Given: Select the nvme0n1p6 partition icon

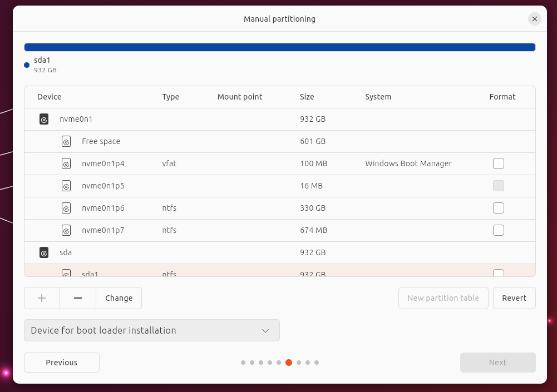Looking at the screenshot, I should coord(66,208).
